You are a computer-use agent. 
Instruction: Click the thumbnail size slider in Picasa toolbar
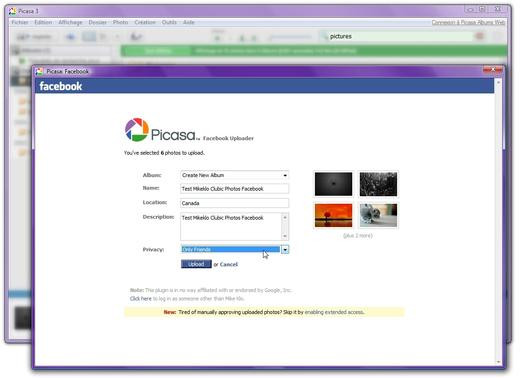coord(290,37)
